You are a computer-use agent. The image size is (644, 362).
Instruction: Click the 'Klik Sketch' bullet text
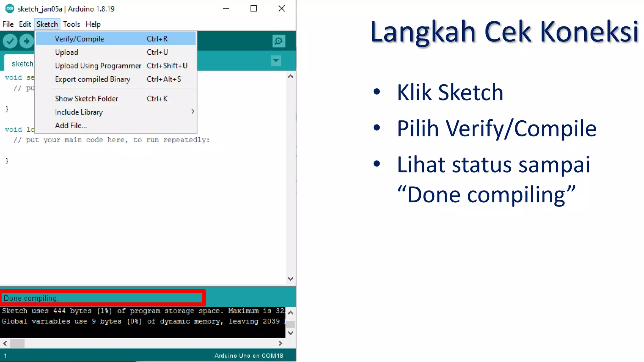click(450, 93)
